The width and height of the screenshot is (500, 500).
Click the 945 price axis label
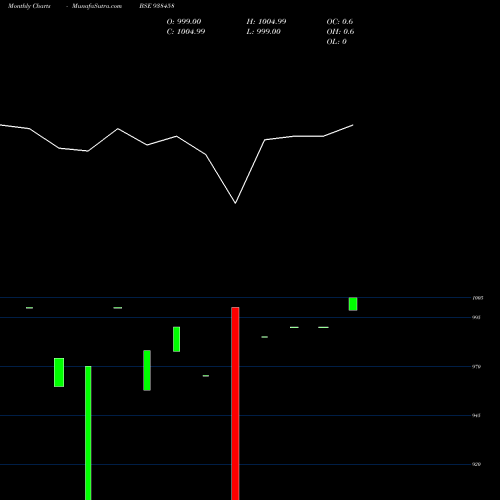tap(477, 415)
